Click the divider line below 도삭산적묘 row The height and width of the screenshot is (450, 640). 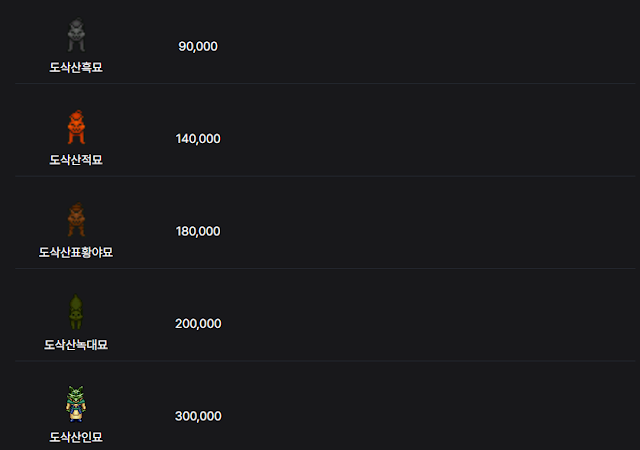(325, 176)
